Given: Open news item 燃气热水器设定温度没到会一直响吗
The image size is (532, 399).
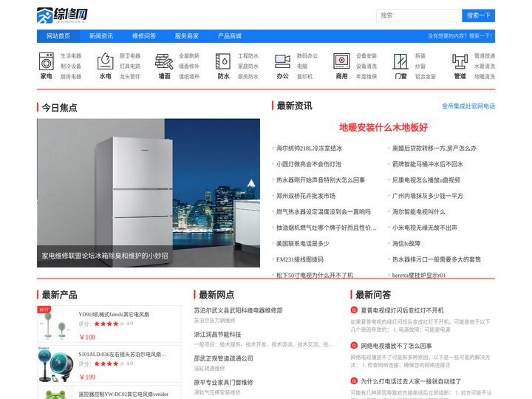Looking at the screenshot, I should [x=324, y=212].
